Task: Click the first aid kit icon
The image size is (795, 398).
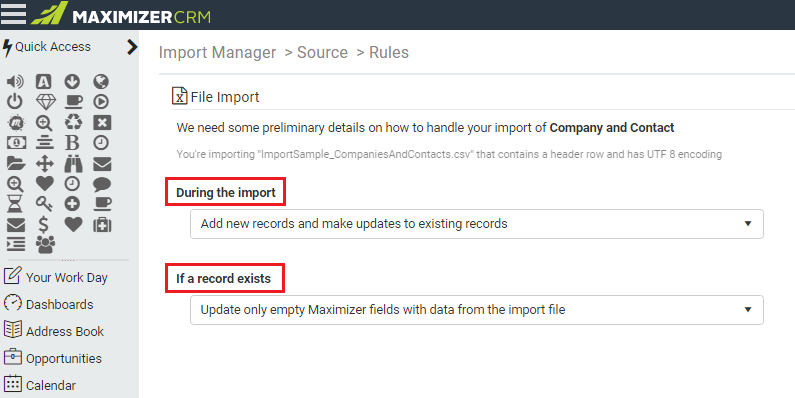Action: tap(102, 224)
